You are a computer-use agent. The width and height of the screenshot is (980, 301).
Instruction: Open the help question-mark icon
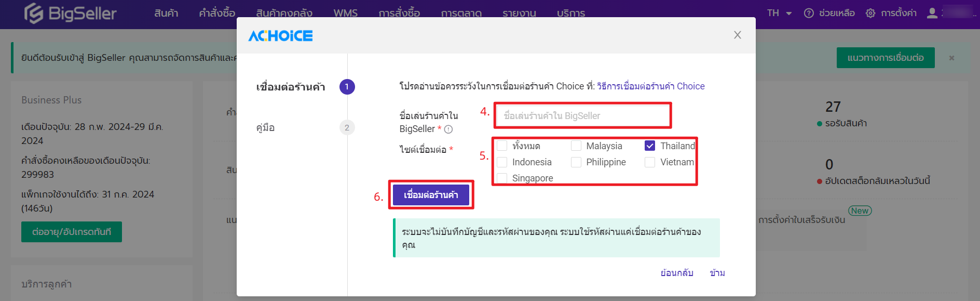point(809,13)
